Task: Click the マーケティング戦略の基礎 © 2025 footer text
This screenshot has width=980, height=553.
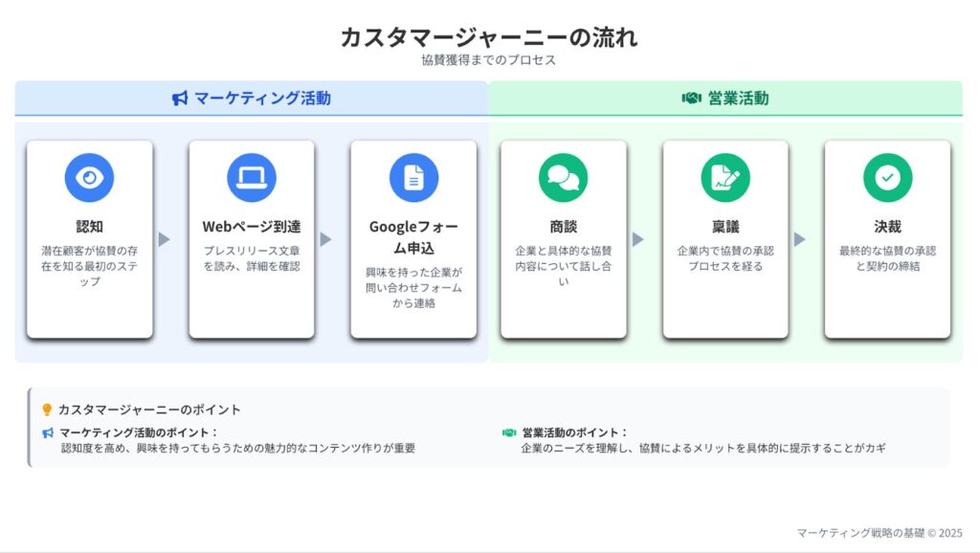Action: (x=880, y=533)
